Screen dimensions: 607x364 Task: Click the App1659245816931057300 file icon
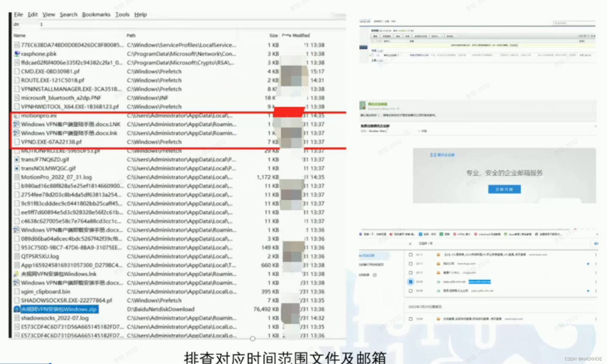(17, 265)
